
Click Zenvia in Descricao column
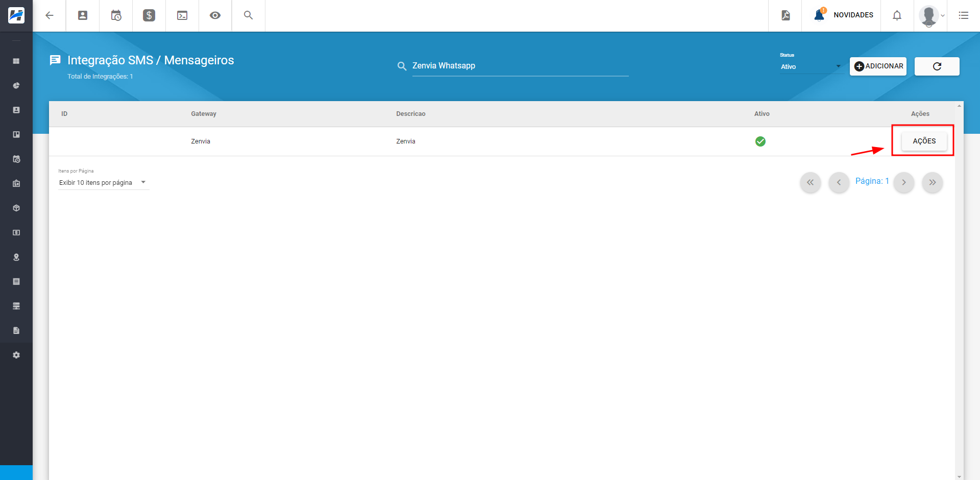click(x=406, y=141)
